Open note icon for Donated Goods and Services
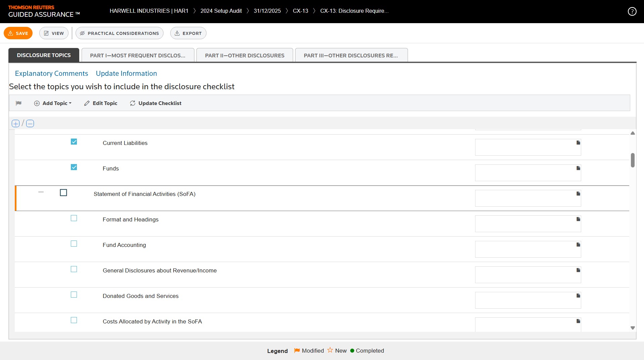Image resolution: width=644 pixels, height=360 pixels. 578,296
